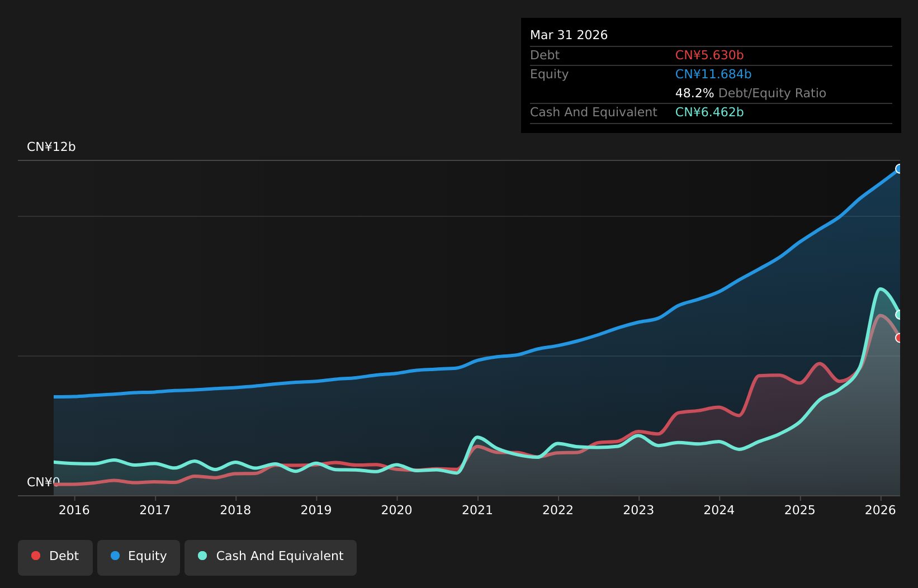Click the 2019 x-axis label

316,510
